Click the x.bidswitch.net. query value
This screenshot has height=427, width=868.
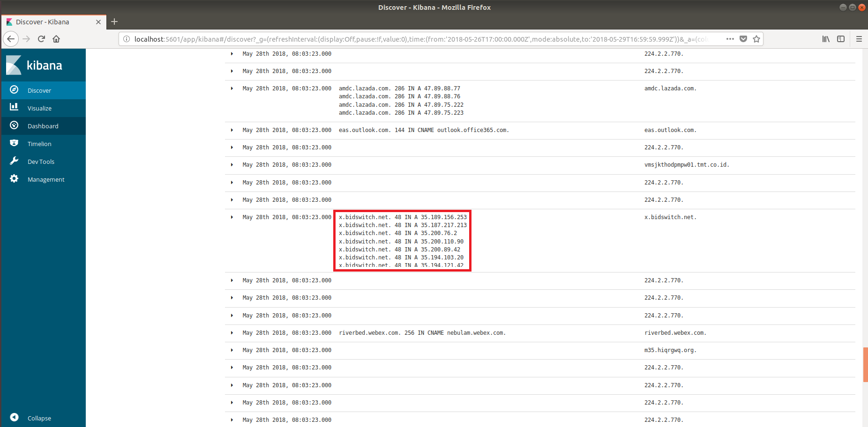point(670,217)
